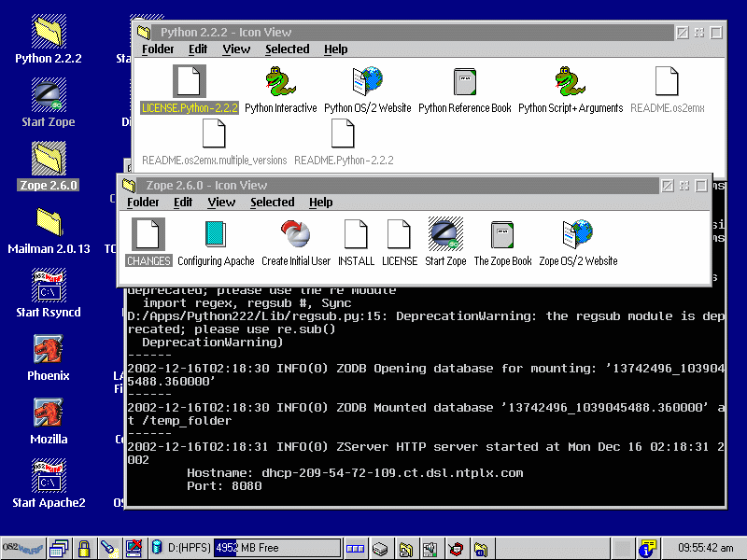The width and height of the screenshot is (747, 560).
Task: Open Folder menu in Zope window
Action: 143,203
